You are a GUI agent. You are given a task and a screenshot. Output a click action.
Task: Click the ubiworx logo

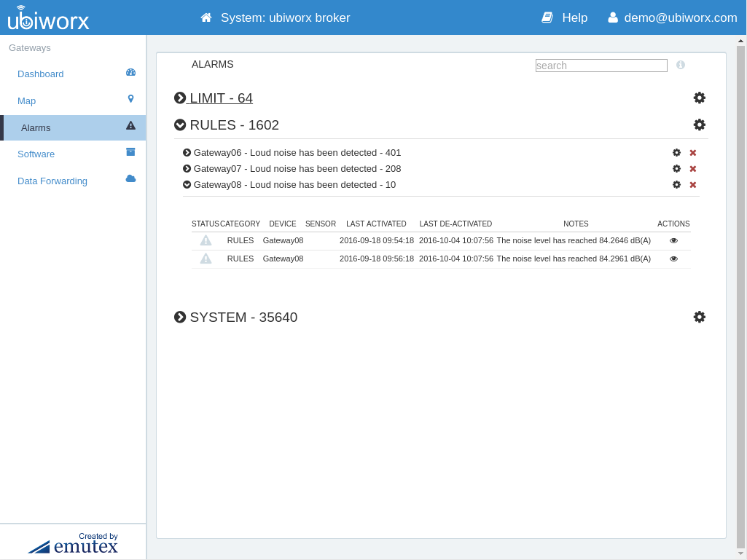(x=48, y=18)
